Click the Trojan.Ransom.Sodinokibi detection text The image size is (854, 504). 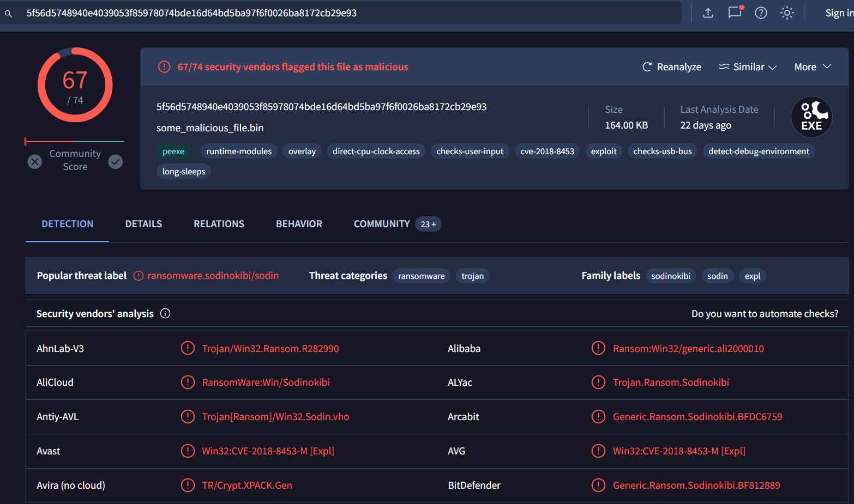(671, 382)
